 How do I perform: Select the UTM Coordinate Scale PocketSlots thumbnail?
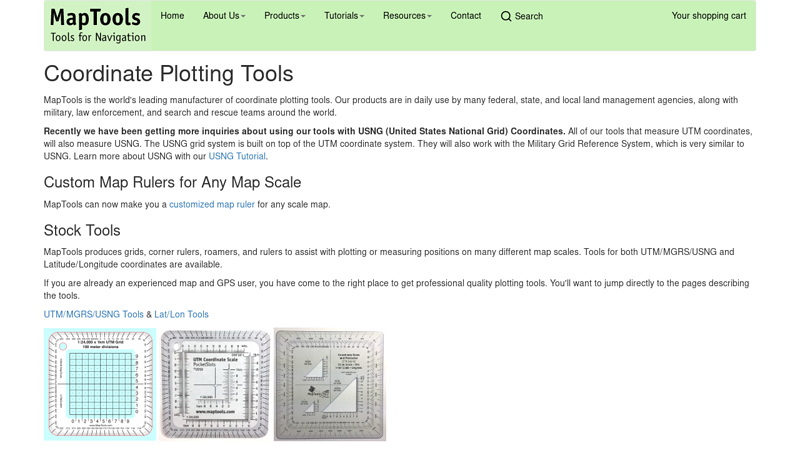(215, 384)
